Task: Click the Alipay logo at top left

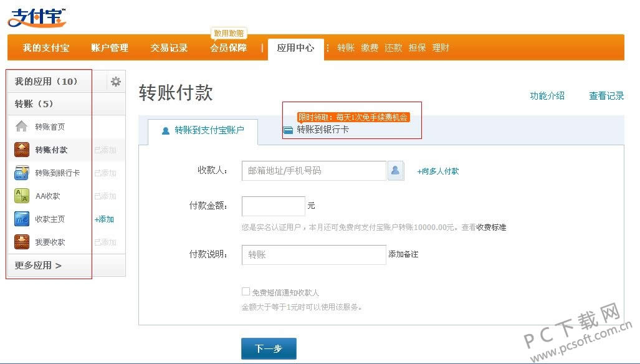Action: (36, 17)
